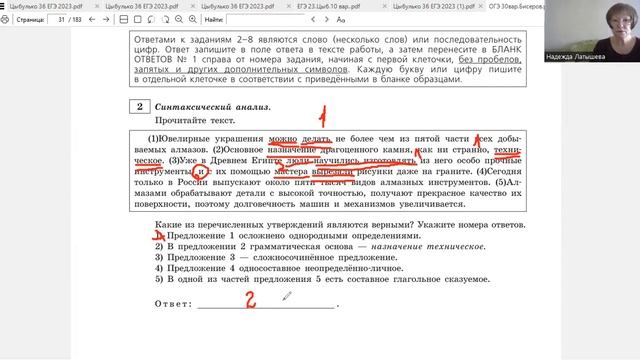Screen dimensions: 640x360
Task: Close Цыбулько 36 ЕГЭ 2023 (1).pdf tab
Action: 480,7
